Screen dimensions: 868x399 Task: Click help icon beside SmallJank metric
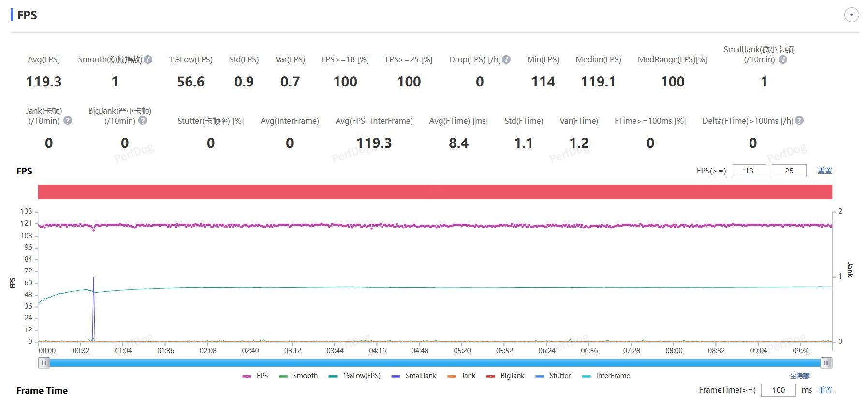click(783, 59)
